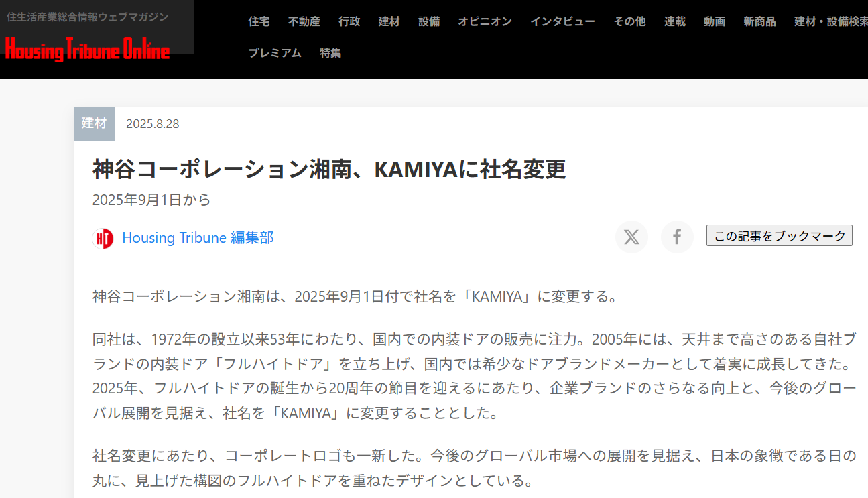Open the 設備 menu item
The image size is (868, 498).
[x=429, y=21]
